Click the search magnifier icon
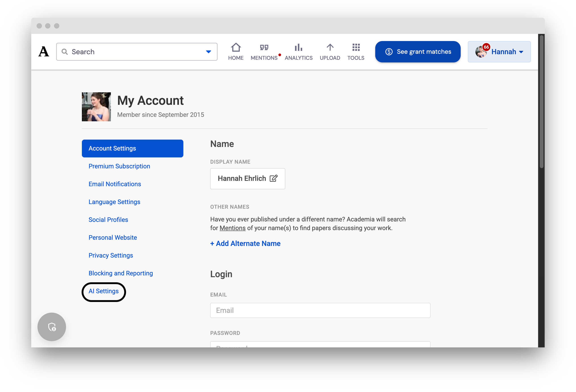 click(x=65, y=52)
